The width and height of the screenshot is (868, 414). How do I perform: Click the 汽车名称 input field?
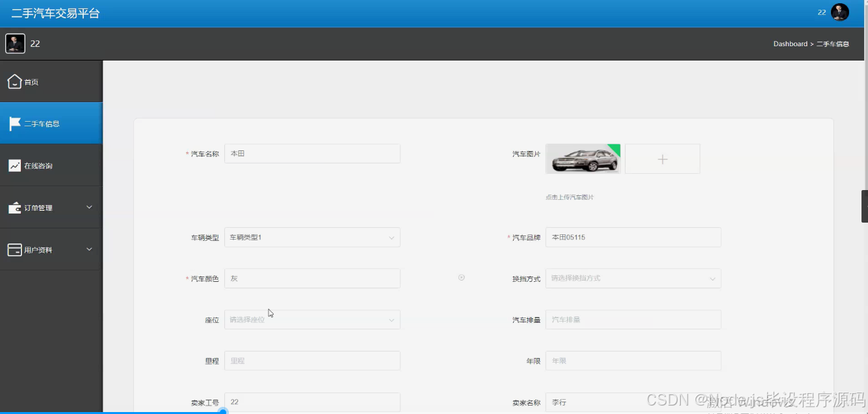(312, 154)
